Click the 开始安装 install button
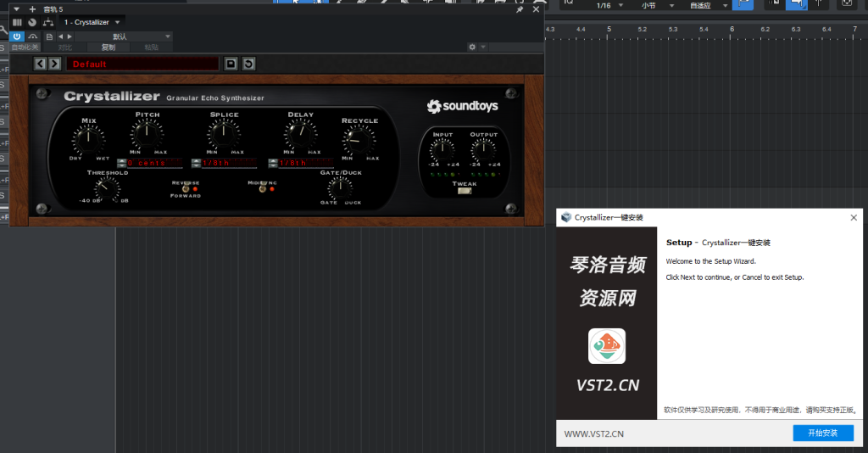The height and width of the screenshot is (453, 868). [822, 433]
